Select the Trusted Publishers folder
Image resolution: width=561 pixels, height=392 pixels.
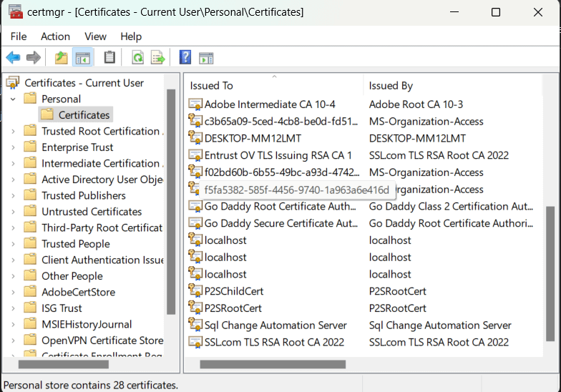(83, 196)
